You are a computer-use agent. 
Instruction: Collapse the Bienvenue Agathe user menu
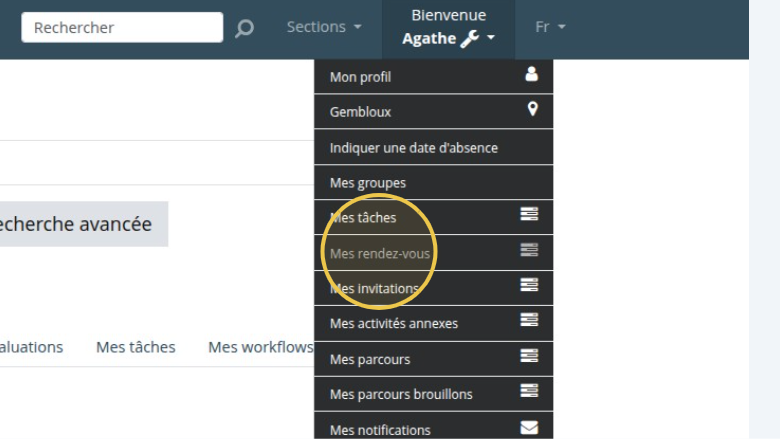click(x=448, y=28)
